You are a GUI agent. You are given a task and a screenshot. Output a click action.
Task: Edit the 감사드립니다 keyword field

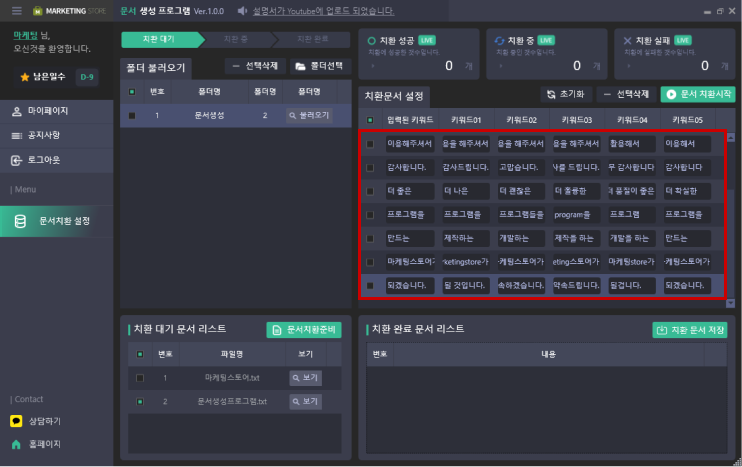466,167
